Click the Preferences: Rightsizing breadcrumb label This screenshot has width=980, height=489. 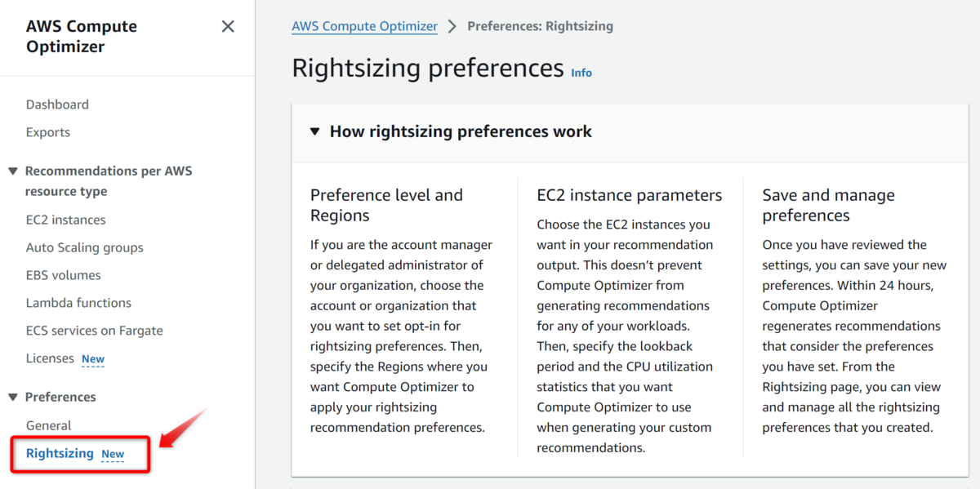(x=540, y=25)
